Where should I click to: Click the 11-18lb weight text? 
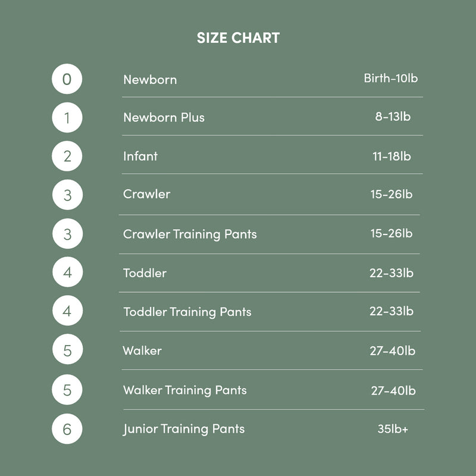[x=392, y=156]
